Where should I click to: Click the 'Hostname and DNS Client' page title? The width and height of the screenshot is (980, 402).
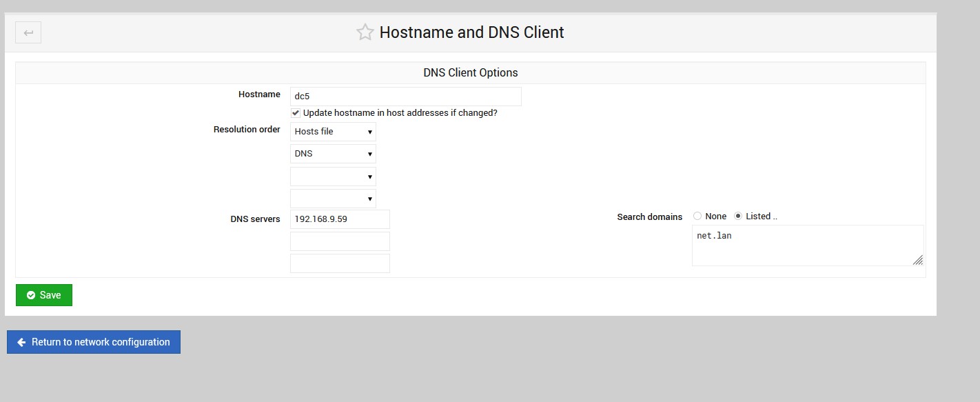pyautogui.click(x=471, y=32)
